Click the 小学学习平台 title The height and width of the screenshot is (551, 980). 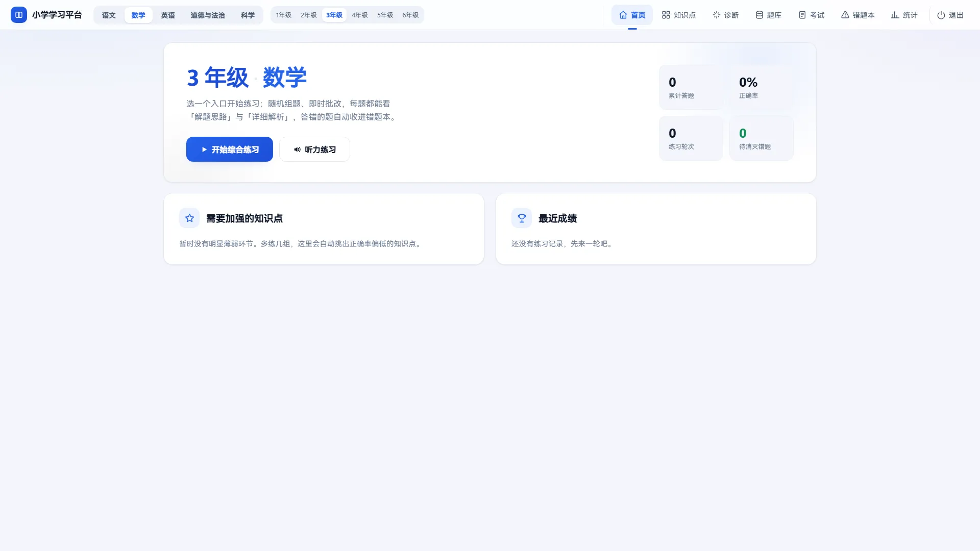57,15
